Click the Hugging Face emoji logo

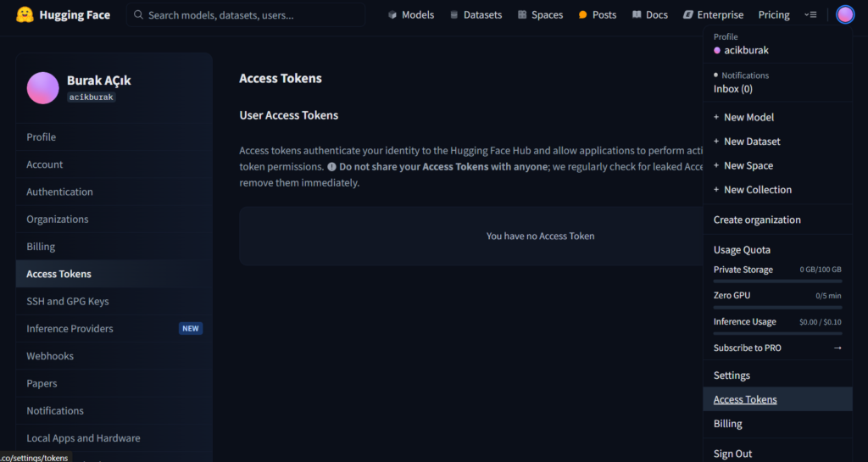pos(25,15)
